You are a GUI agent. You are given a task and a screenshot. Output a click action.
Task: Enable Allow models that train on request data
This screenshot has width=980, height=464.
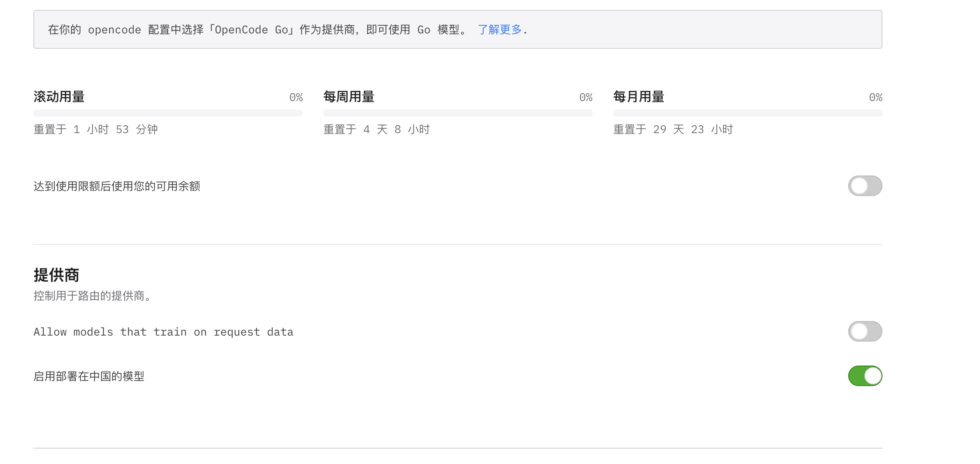[x=865, y=331]
